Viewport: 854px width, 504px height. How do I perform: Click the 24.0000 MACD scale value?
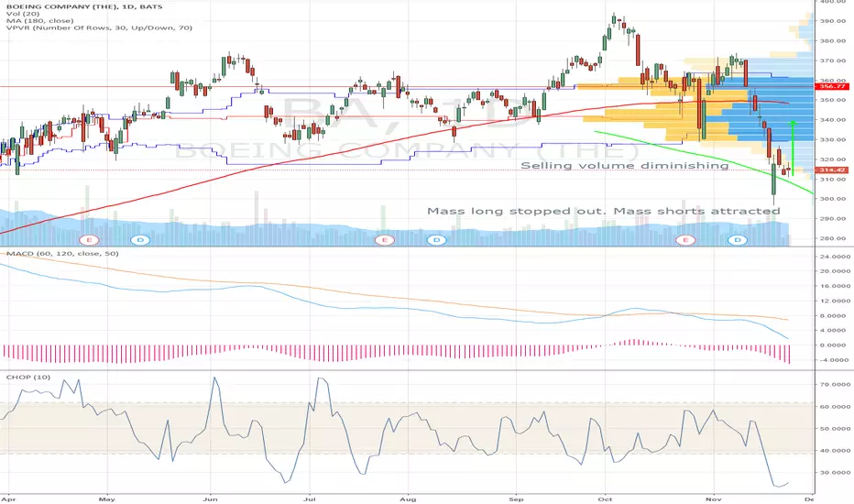coord(835,256)
